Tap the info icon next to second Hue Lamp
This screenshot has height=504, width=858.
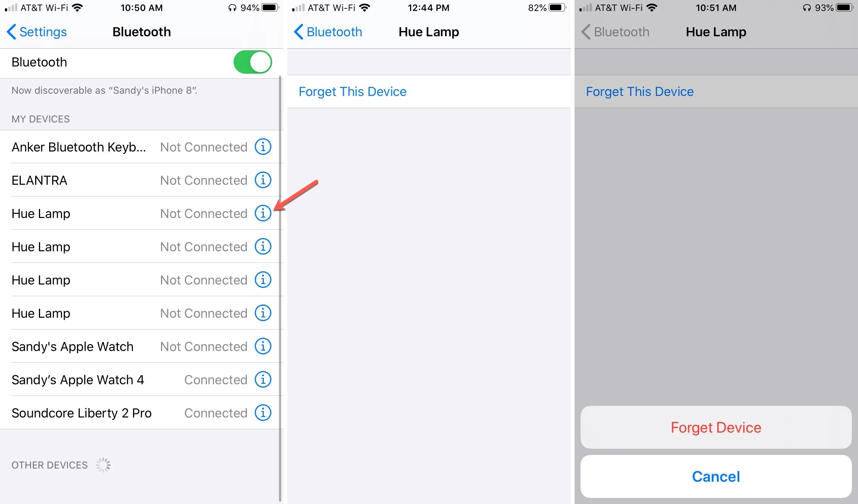point(263,247)
